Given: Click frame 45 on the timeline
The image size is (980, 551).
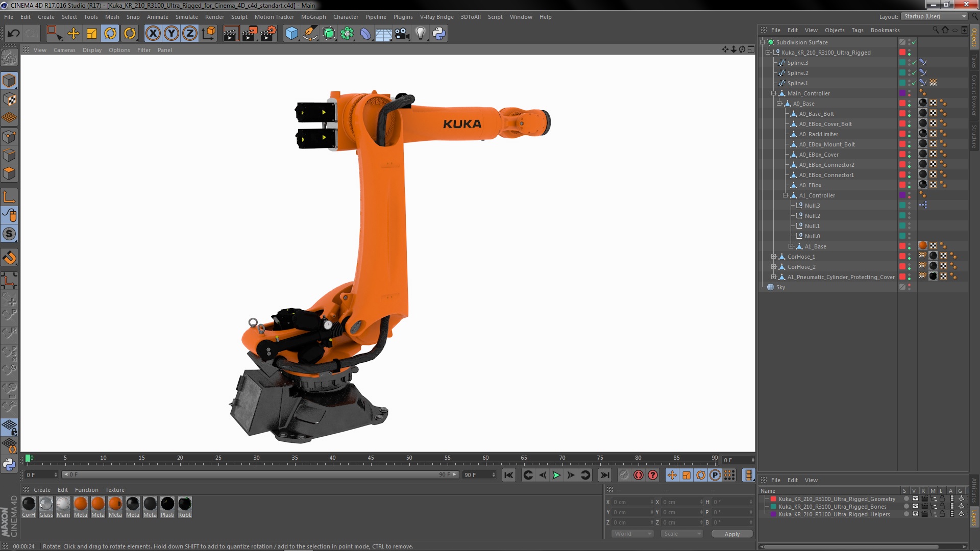Looking at the screenshot, I should tap(371, 459).
